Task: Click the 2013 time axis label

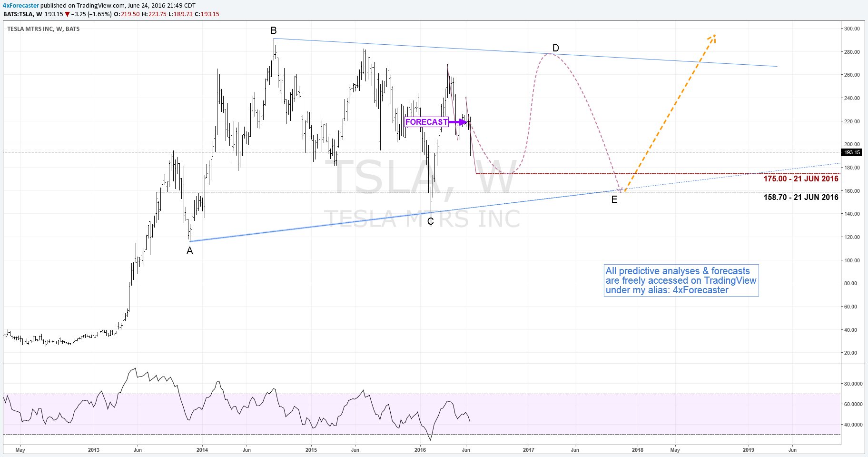Action: 94,450
